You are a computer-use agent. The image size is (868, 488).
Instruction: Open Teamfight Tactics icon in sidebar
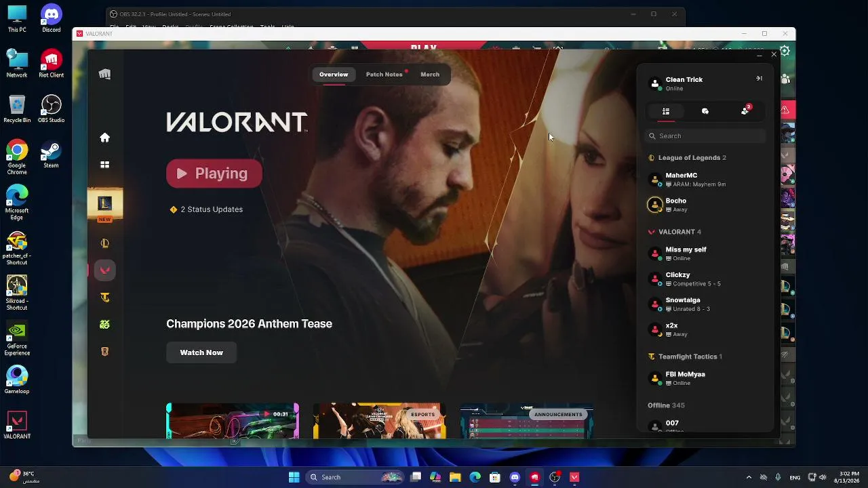(104, 298)
